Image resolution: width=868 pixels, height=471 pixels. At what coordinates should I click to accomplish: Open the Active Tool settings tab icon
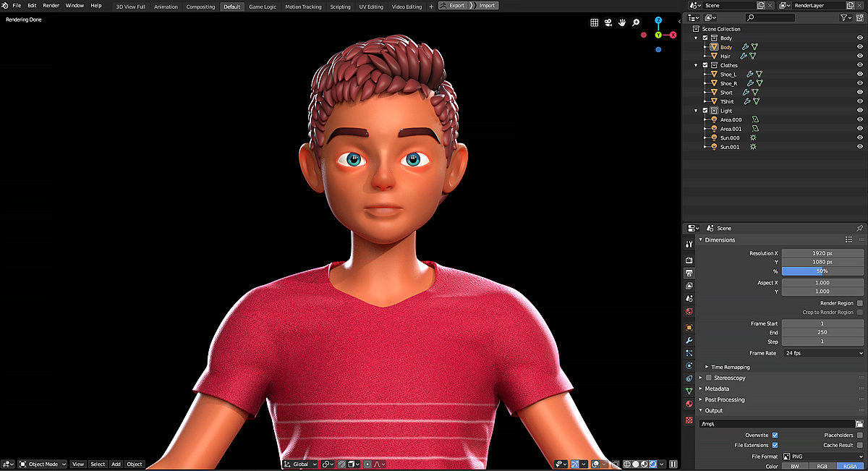tap(689, 244)
